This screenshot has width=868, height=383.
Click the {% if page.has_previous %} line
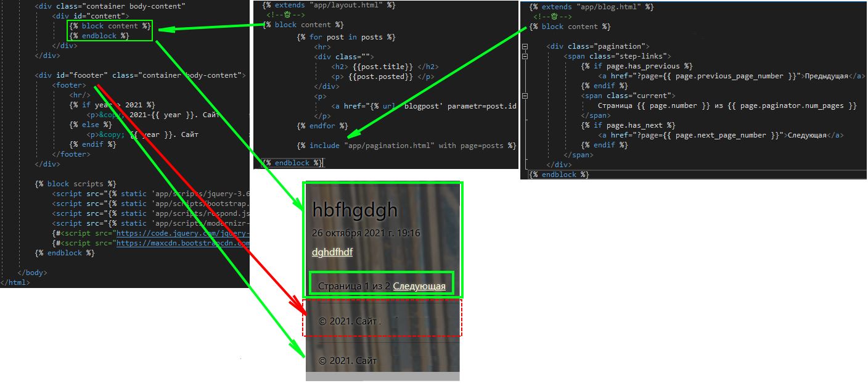tap(637, 66)
